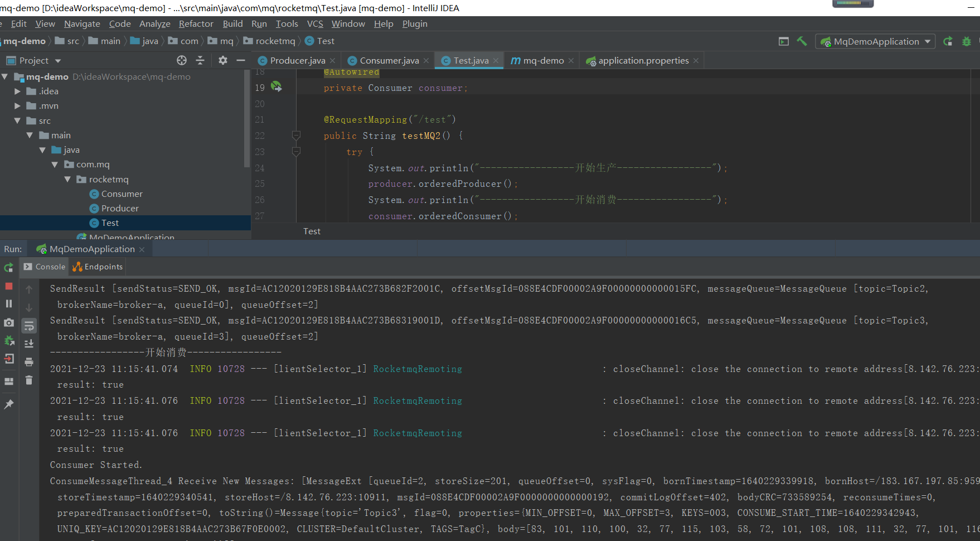Image resolution: width=980 pixels, height=541 pixels.
Task: Restore layout in the Run panel
Action: [8, 381]
